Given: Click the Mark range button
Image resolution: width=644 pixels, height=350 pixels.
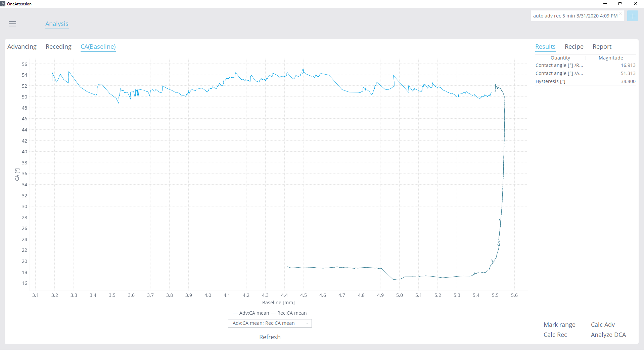Looking at the screenshot, I should tap(559, 325).
